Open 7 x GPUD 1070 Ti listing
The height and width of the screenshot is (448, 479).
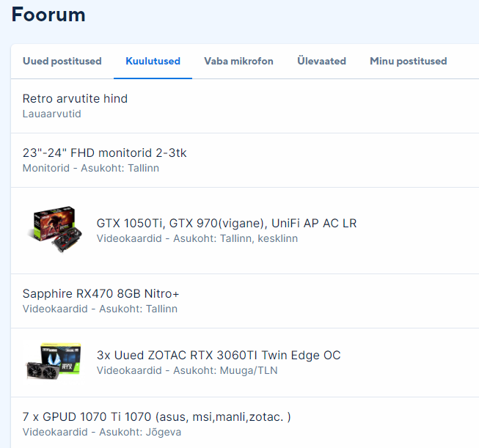coord(156,417)
